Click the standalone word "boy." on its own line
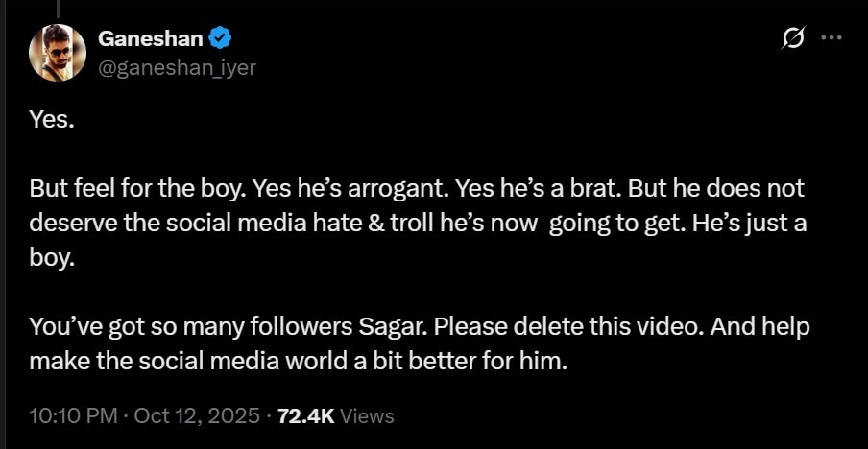The image size is (868, 449). pyautogui.click(x=52, y=259)
